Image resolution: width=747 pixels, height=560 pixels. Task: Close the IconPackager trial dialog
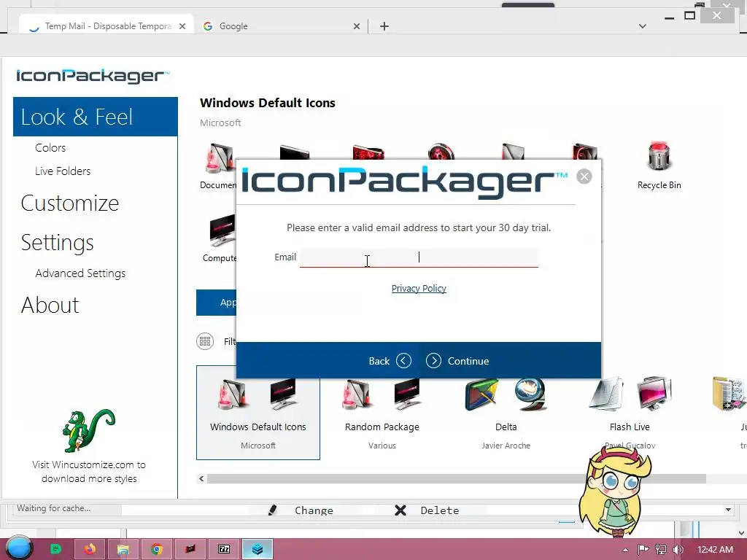click(x=584, y=176)
